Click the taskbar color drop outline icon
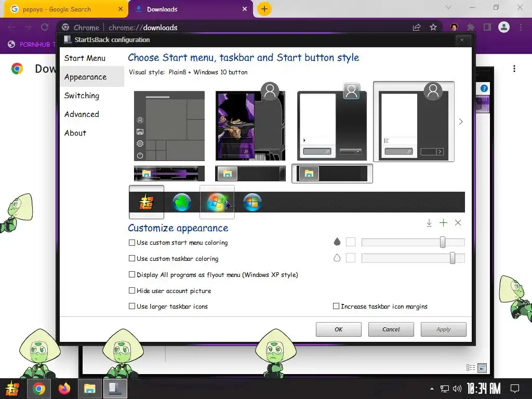 point(337,258)
